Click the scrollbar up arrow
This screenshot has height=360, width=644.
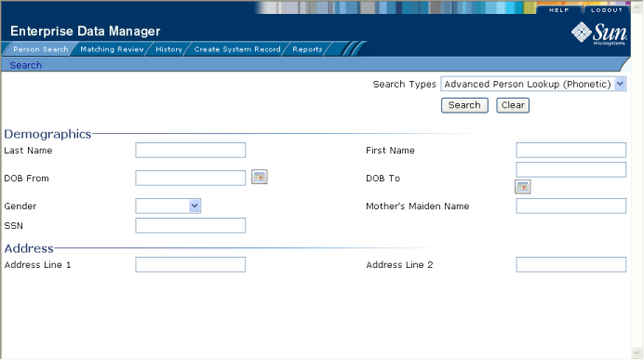[637, 7]
